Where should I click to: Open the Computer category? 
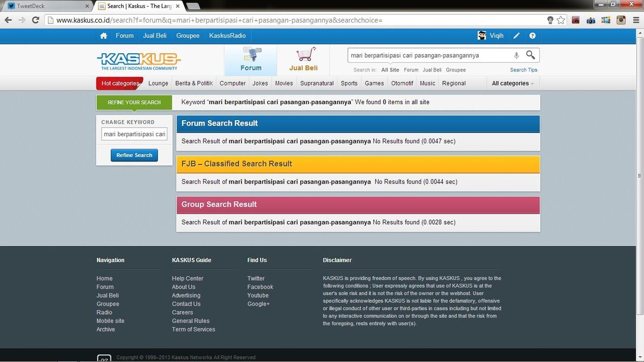click(233, 83)
